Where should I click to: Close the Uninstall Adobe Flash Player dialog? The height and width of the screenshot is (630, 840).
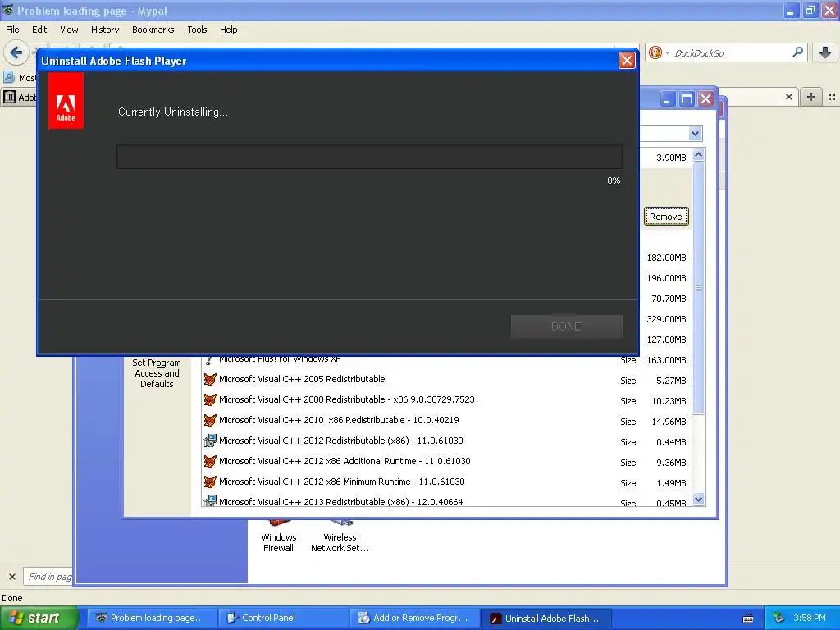pyautogui.click(x=627, y=60)
